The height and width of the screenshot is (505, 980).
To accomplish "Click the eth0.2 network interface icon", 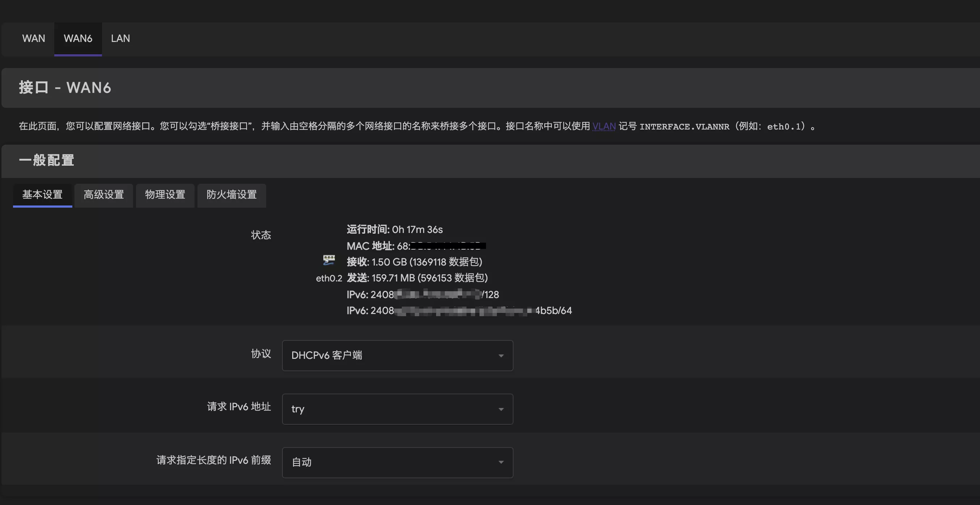I will click(x=329, y=260).
